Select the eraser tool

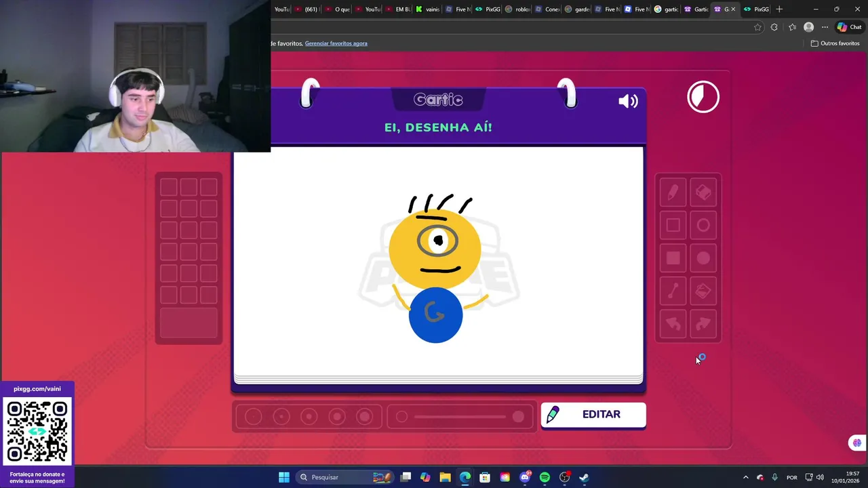703,193
